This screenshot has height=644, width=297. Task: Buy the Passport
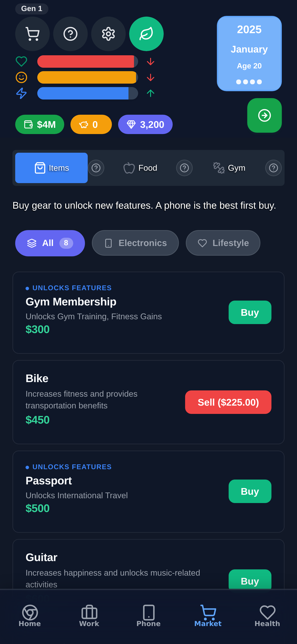click(x=250, y=491)
